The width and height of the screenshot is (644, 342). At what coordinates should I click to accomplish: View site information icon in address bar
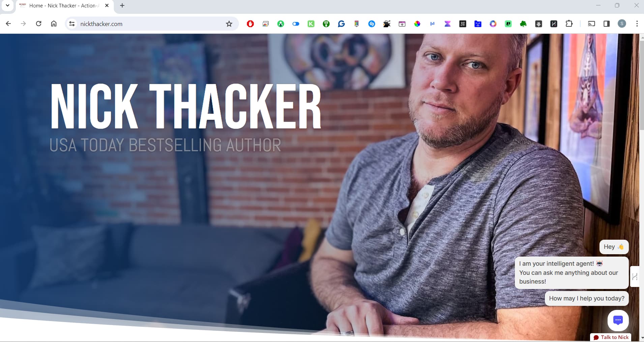72,24
